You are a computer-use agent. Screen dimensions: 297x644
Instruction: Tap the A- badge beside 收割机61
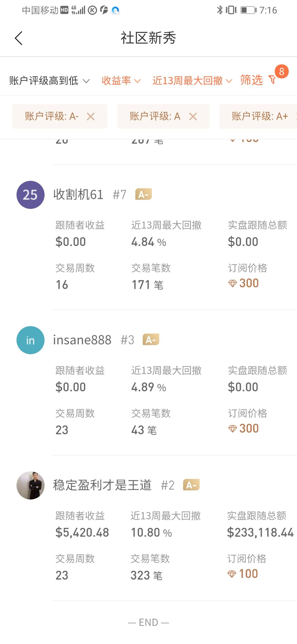(143, 194)
